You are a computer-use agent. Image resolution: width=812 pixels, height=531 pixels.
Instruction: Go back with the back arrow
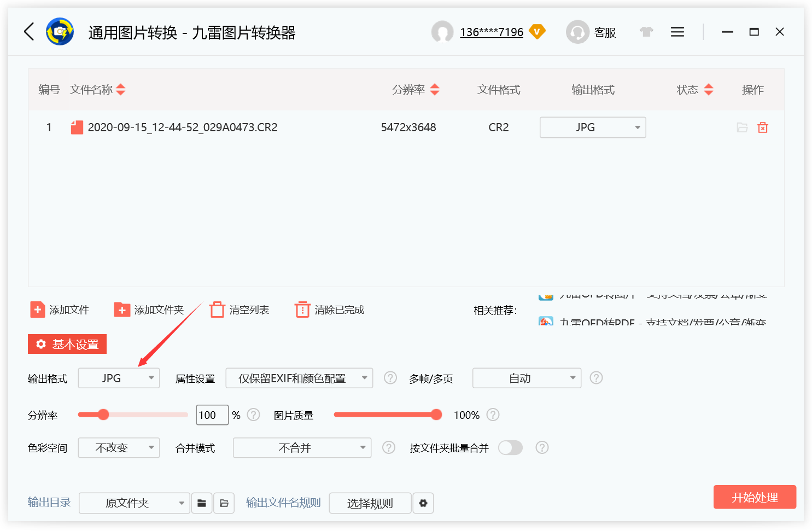[30, 32]
